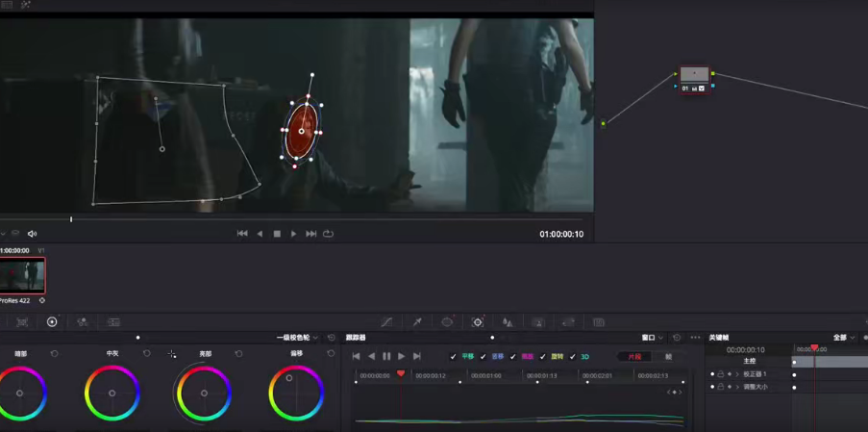Toggle the 旋转 (Rotate) tracking checkbox
Image resolution: width=868 pixels, height=432 pixels.
[543, 357]
